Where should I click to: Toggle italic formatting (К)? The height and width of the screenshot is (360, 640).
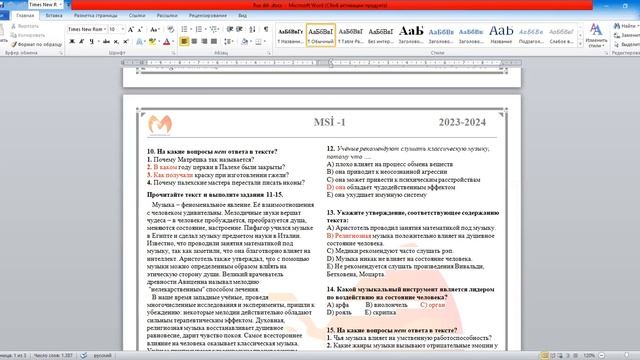click(82, 41)
